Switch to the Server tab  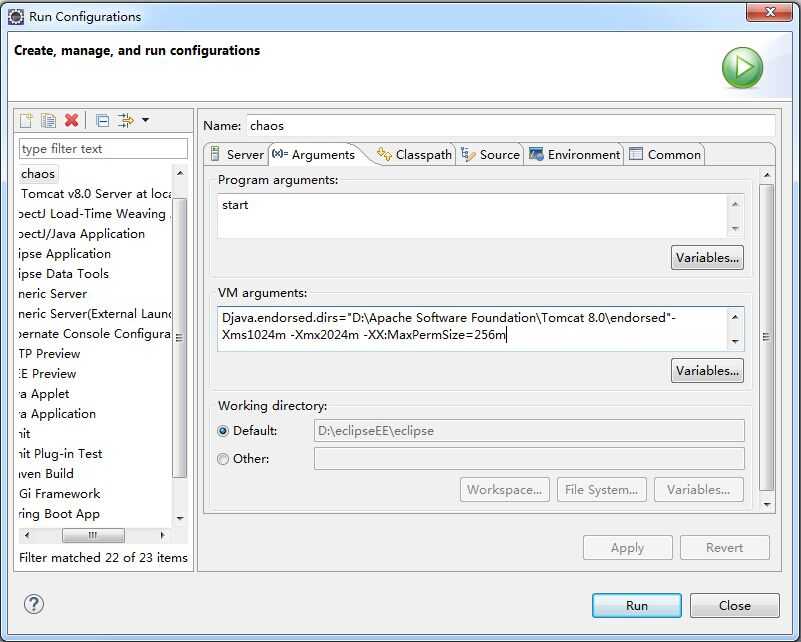[237, 154]
